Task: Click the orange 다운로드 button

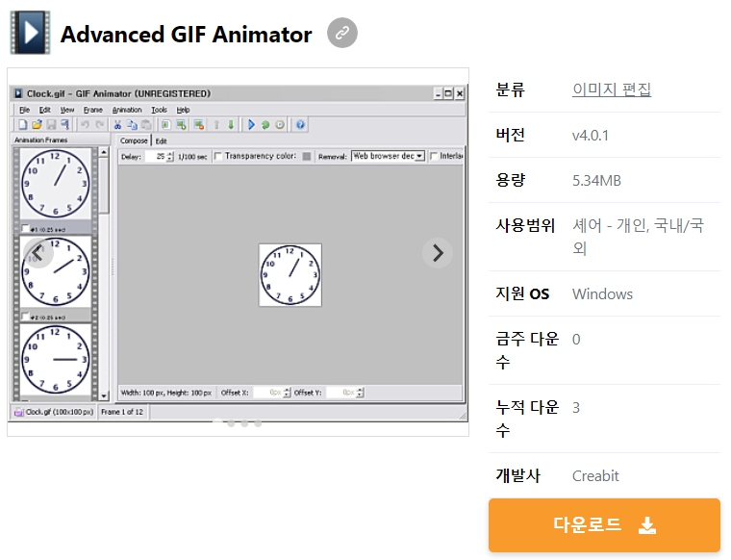Action: (604, 525)
